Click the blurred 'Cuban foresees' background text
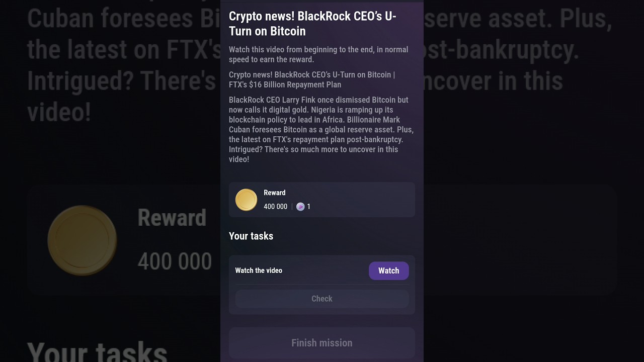The height and width of the screenshot is (362, 644). (110, 18)
